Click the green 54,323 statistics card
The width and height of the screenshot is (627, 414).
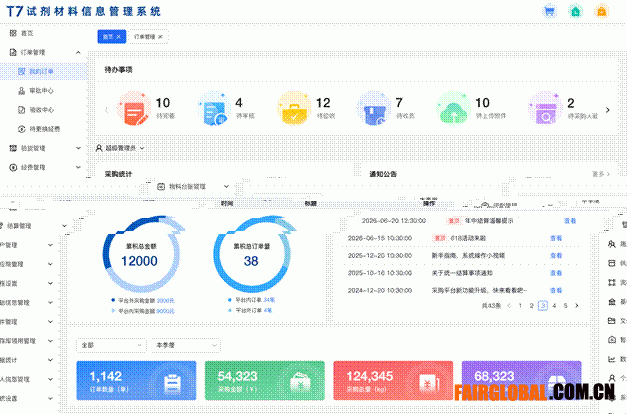[x=265, y=380]
